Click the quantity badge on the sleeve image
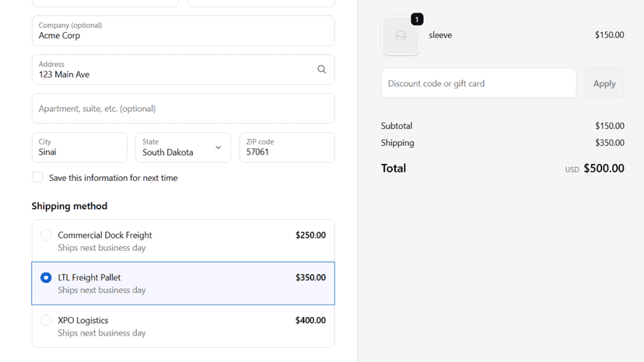This screenshot has width=644, height=362. point(417,19)
